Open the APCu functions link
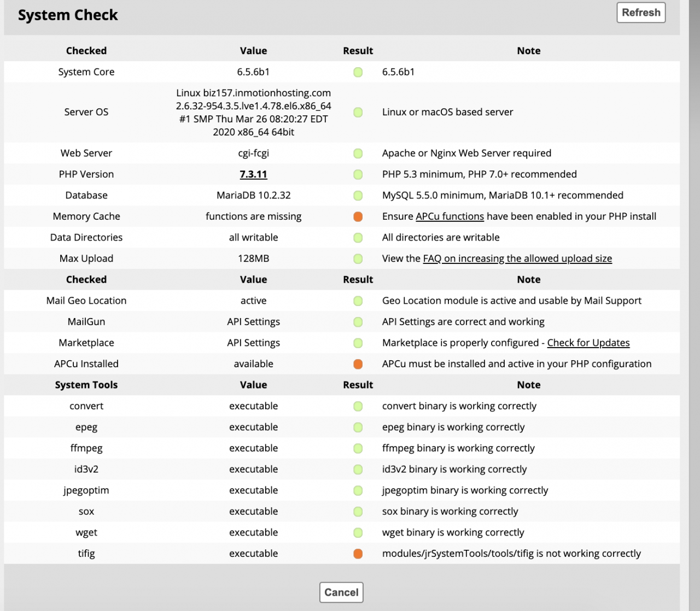Viewport: 700px width, 611px height. click(450, 216)
